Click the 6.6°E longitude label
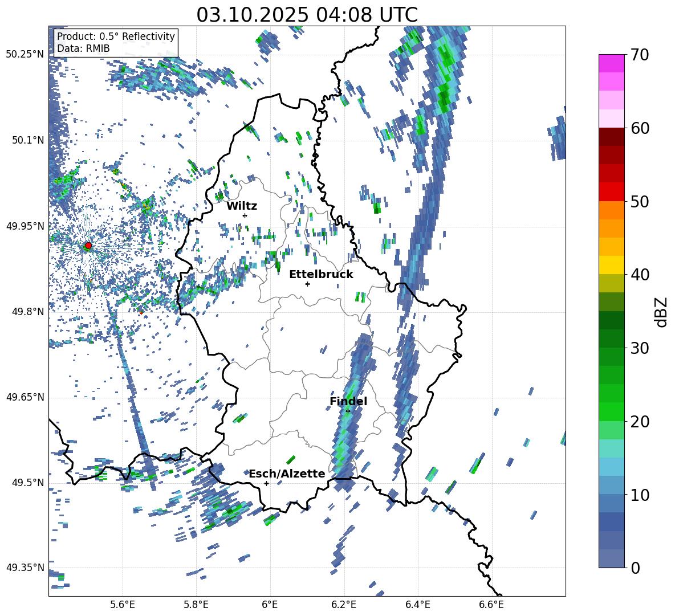675x616 pixels. coord(491,605)
